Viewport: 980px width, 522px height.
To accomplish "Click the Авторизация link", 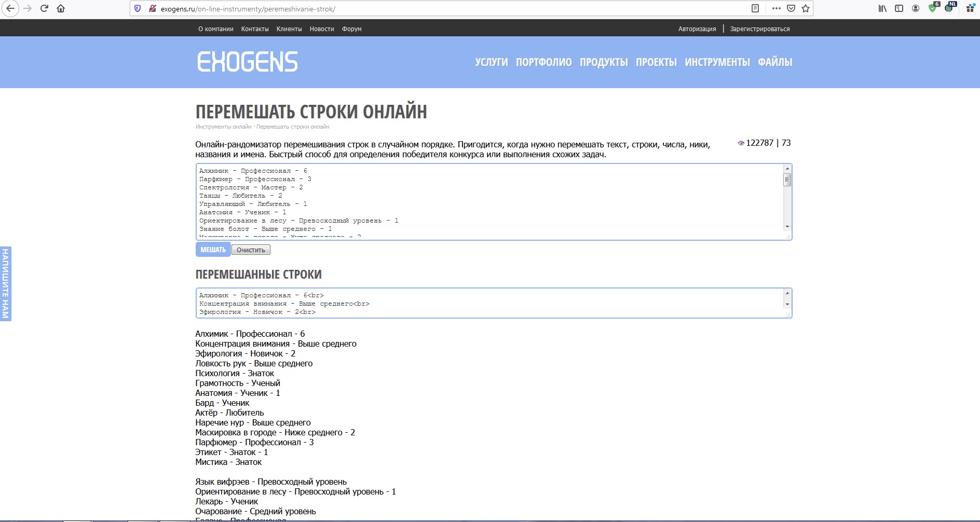I will pos(697,29).
